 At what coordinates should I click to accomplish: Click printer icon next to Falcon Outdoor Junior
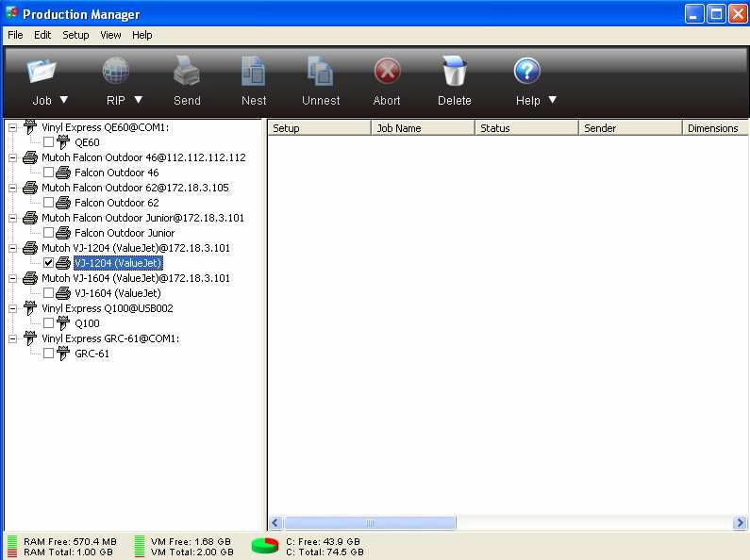[63, 233]
